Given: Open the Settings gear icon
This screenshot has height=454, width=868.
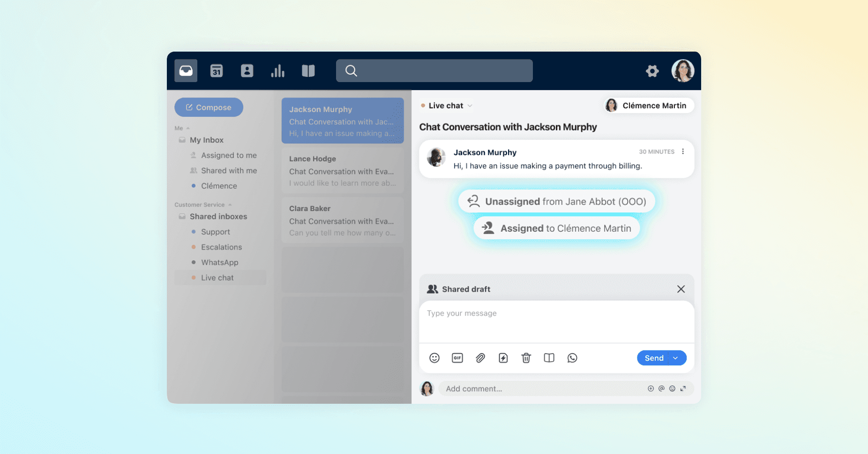Looking at the screenshot, I should (x=652, y=71).
